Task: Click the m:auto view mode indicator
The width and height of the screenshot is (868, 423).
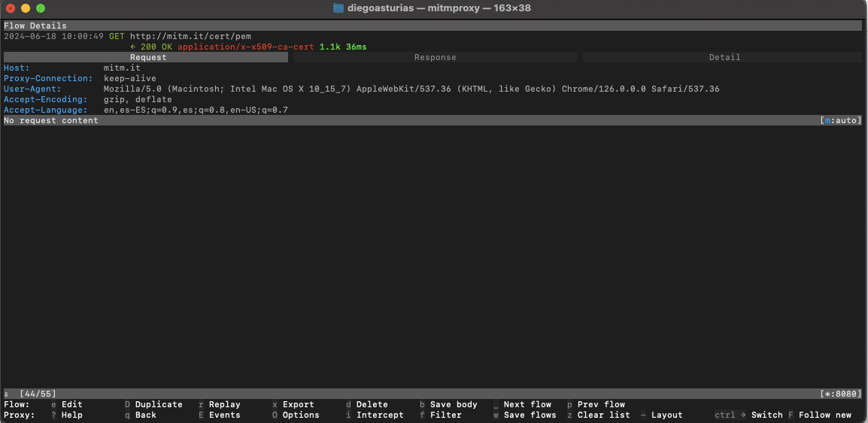Action: pyautogui.click(x=841, y=120)
